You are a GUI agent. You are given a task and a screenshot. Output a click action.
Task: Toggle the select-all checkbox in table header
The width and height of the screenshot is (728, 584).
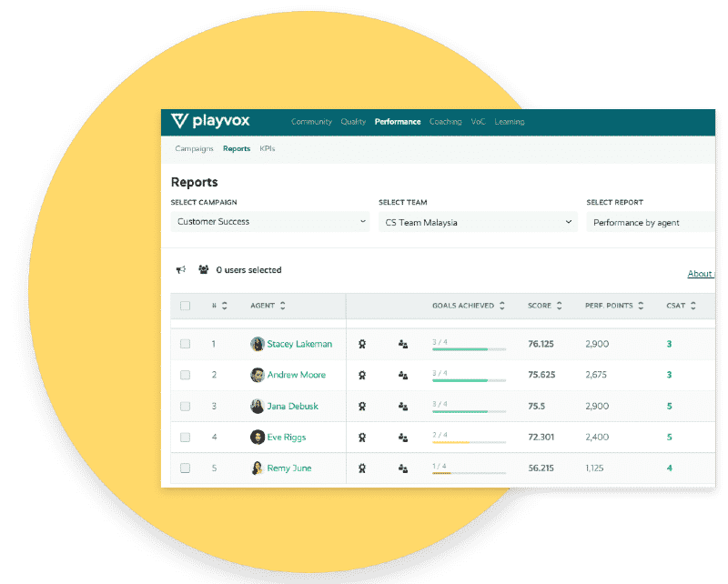pos(186,306)
